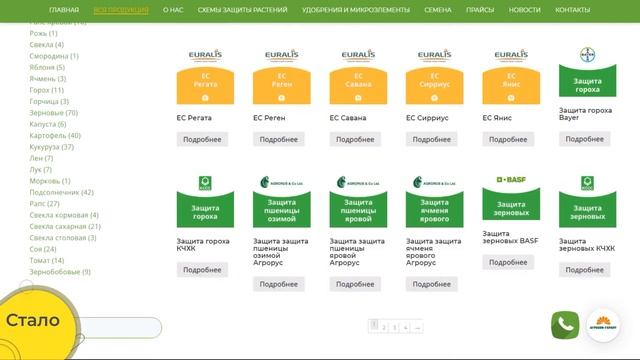Click Подробнее under Защита зерновых КЧХК

tap(584, 270)
